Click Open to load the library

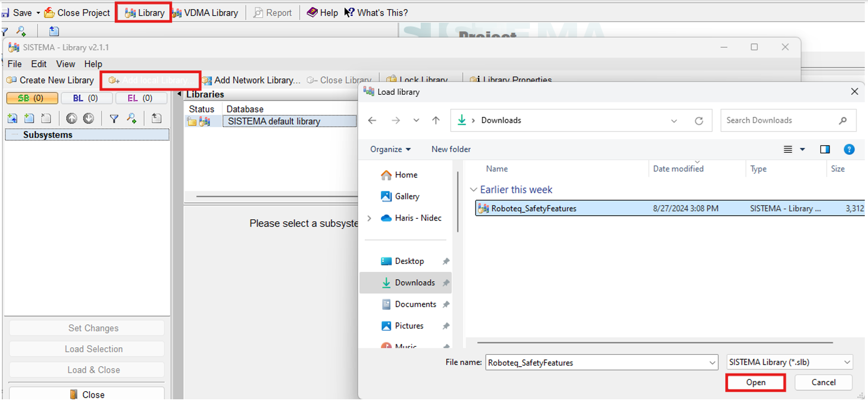(x=756, y=382)
